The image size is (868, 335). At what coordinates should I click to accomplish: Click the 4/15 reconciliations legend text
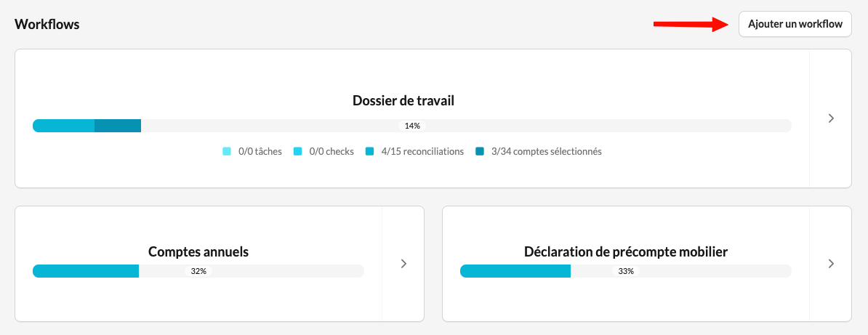422,152
